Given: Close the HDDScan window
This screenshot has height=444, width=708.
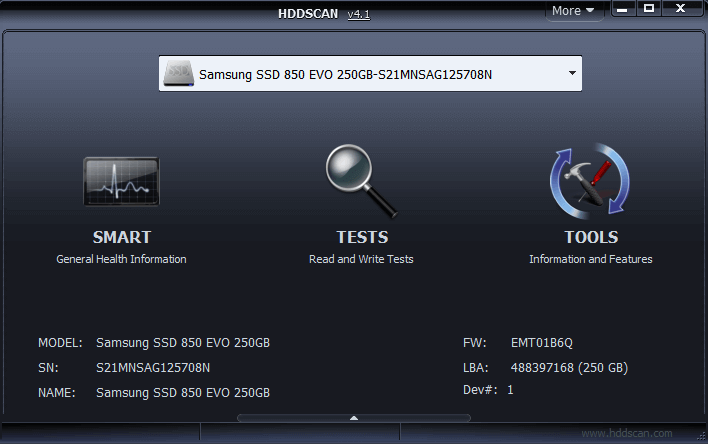Looking at the screenshot, I should [680, 9].
